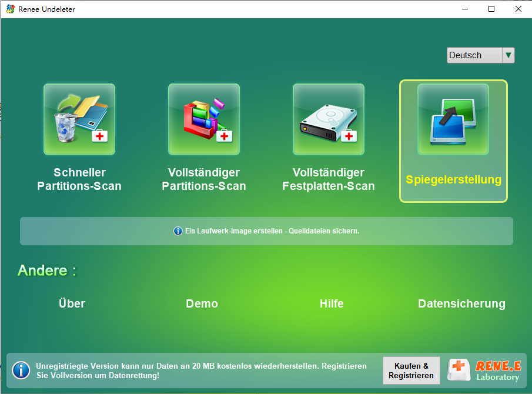Click the 'Ein Laufwerk-Image erstellen' description text

click(x=272, y=231)
